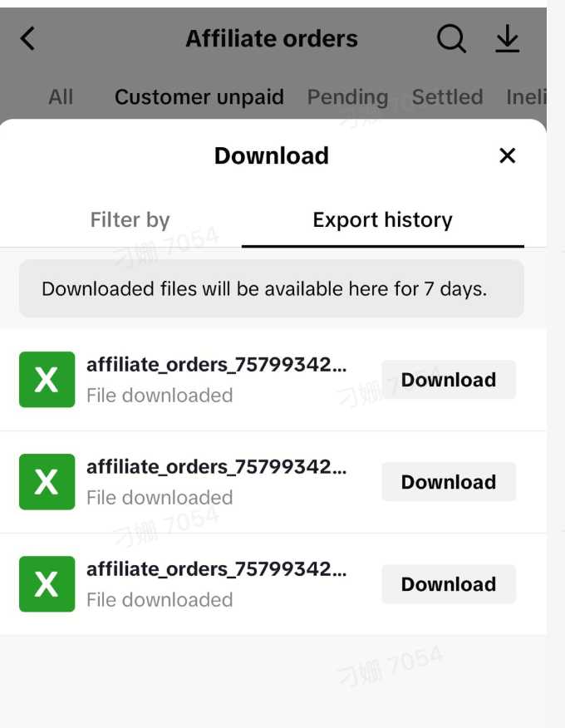Download the third affiliate_orders file
565x728 pixels.
[449, 583]
